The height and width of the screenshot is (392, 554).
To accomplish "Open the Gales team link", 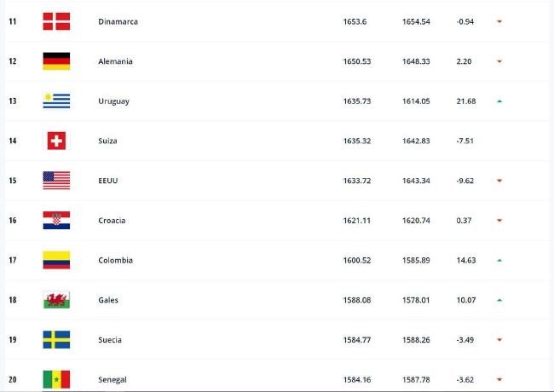I will (108, 300).
